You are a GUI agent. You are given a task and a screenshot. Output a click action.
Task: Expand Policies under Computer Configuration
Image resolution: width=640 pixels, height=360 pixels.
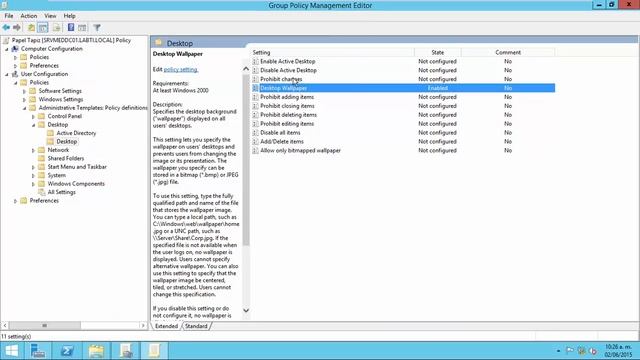pyautogui.click(x=16, y=57)
